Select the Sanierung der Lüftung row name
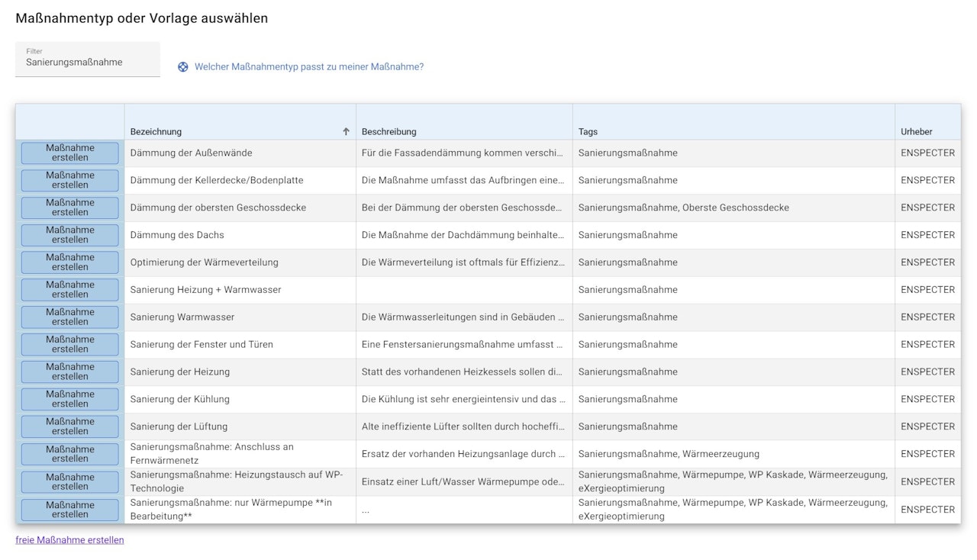Viewport: 977px width, 560px height. [179, 426]
